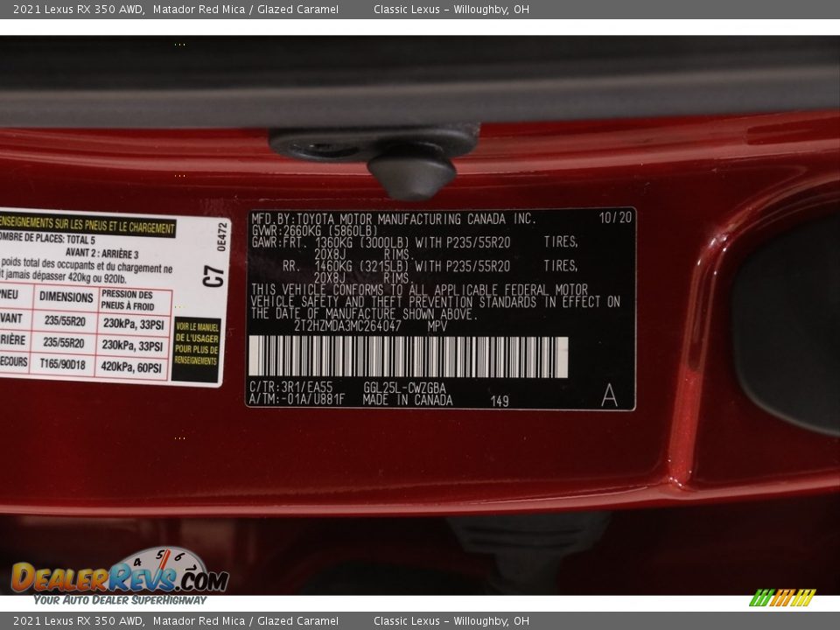Click the MADE IN CANADA text

[x=407, y=400]
